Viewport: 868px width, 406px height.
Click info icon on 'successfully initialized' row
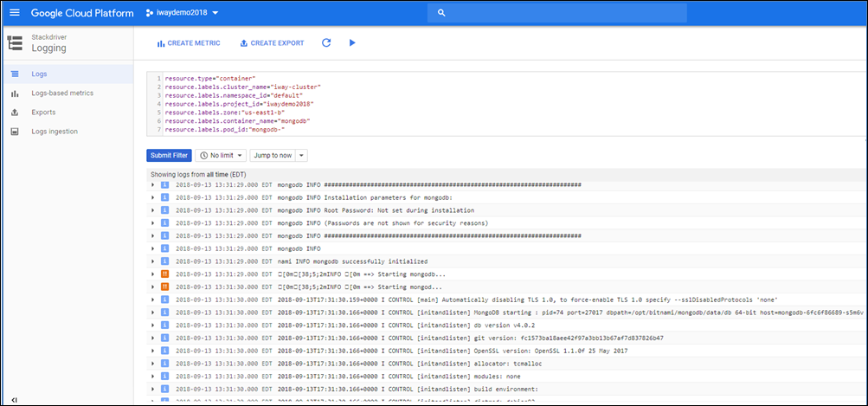coord(164,261)
